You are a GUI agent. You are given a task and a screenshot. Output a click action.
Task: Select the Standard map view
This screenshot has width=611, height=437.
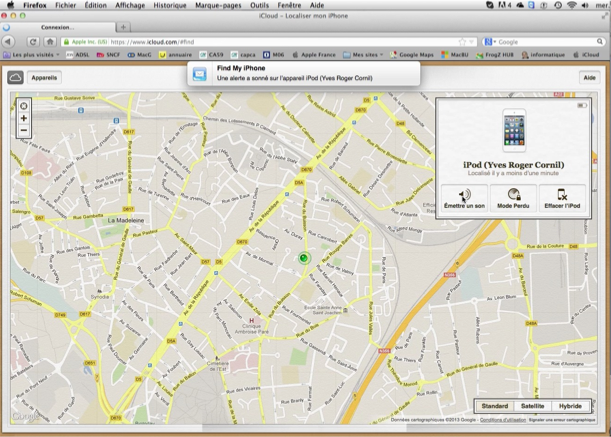coord(494,406)
